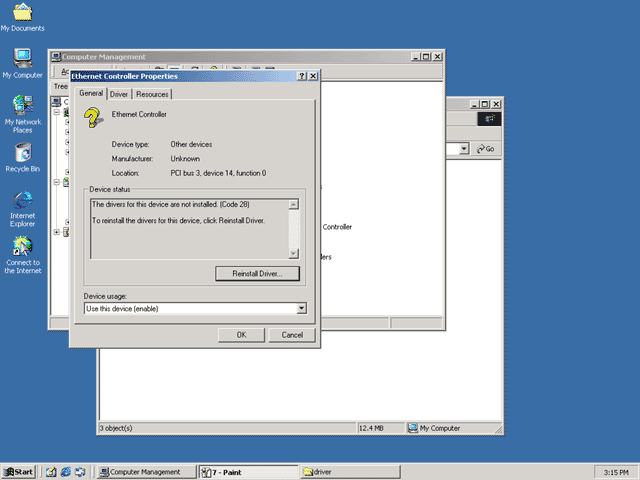640x480 pixels.
Task: Switch to the Resources tab
Action: click(152, 94)
